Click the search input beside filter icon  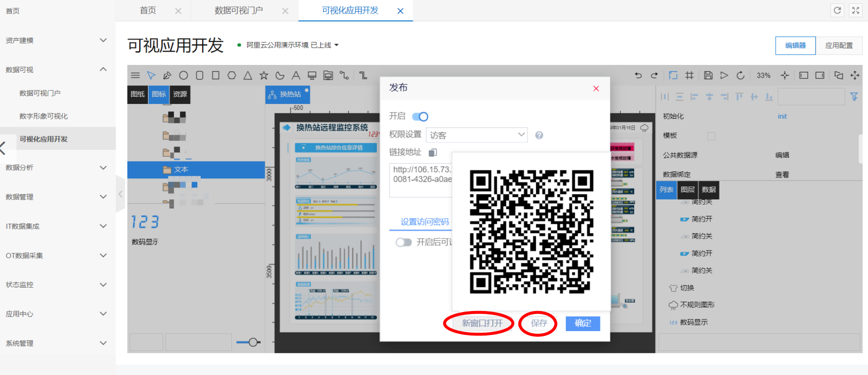(x=811, y=97)
